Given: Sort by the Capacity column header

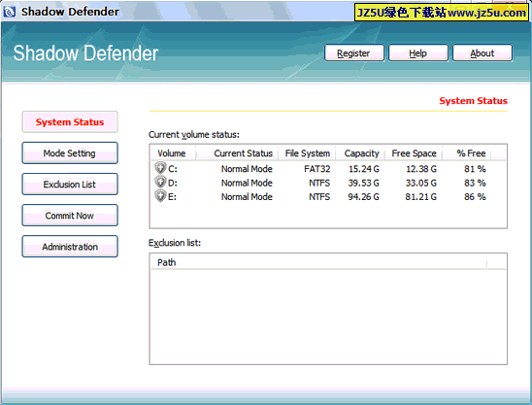Looking at the screenshot, I should 360,153.
